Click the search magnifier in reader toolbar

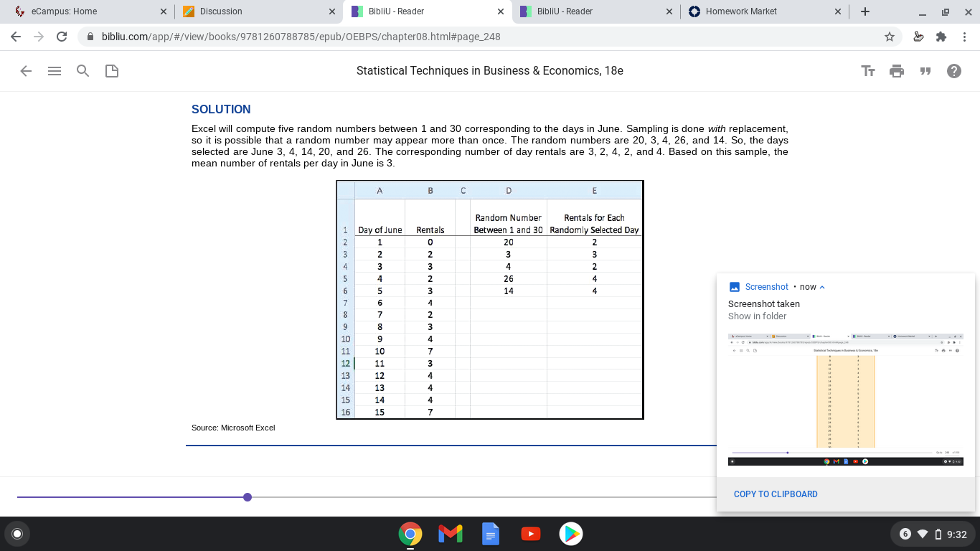tap(83, 71)
